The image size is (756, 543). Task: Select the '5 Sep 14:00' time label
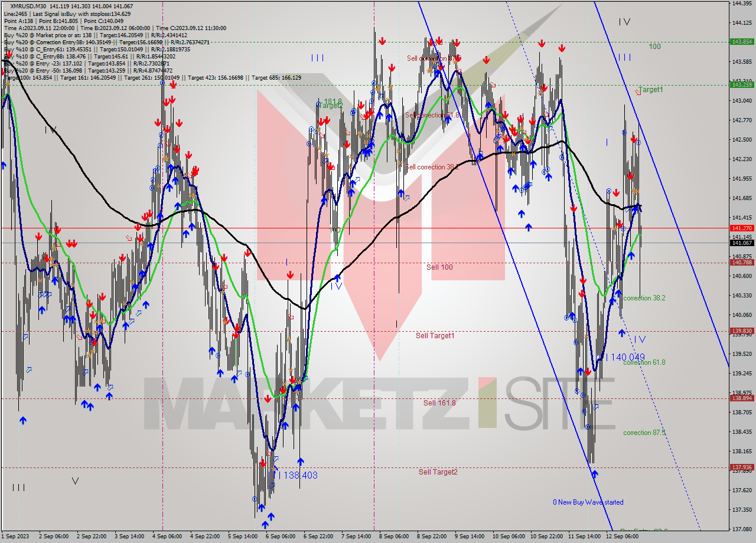tap(242, 537)
